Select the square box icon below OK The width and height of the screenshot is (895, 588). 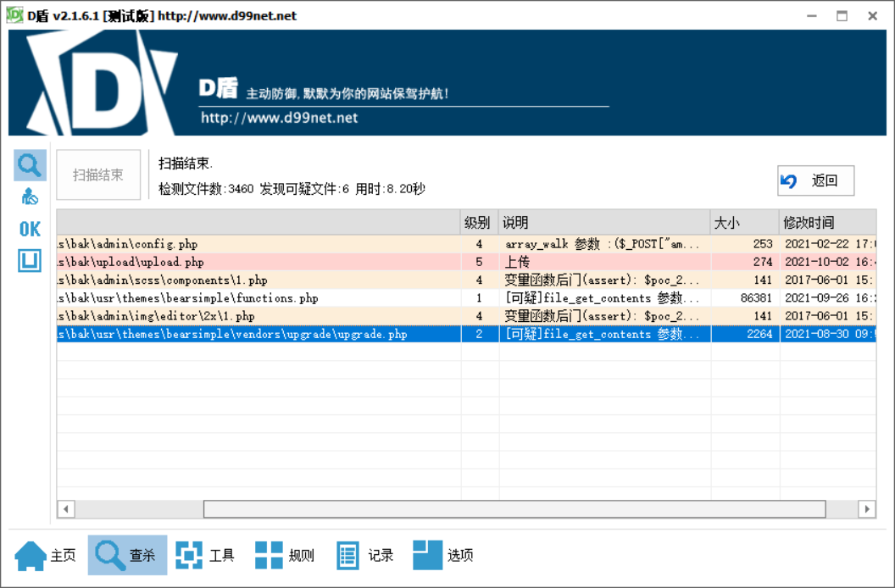coord(30,261)
